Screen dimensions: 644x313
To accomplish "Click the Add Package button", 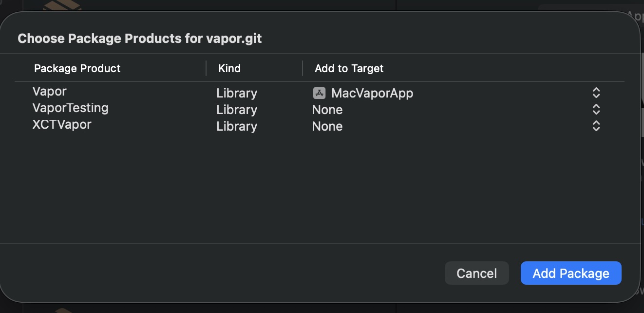I will (x=571, y=273).
